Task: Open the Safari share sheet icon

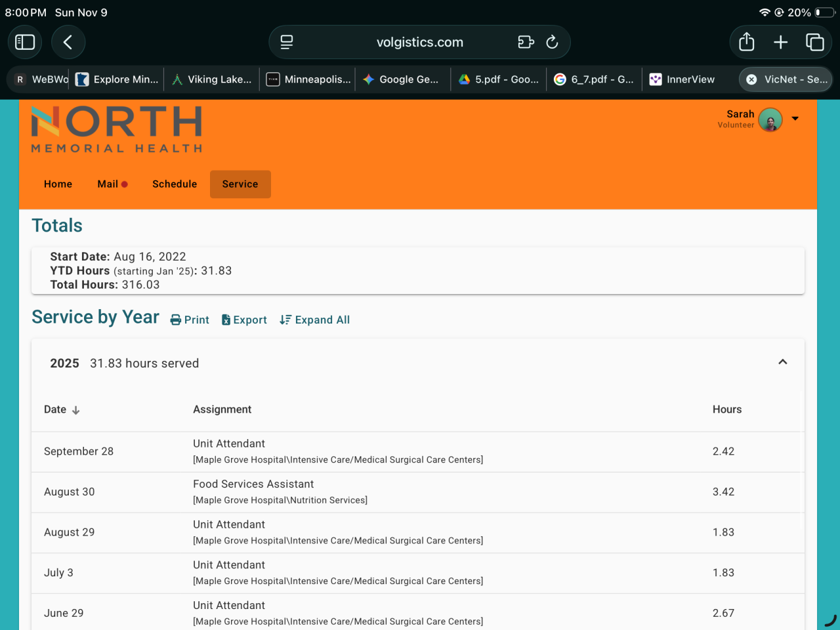Action: click(746, 42)
